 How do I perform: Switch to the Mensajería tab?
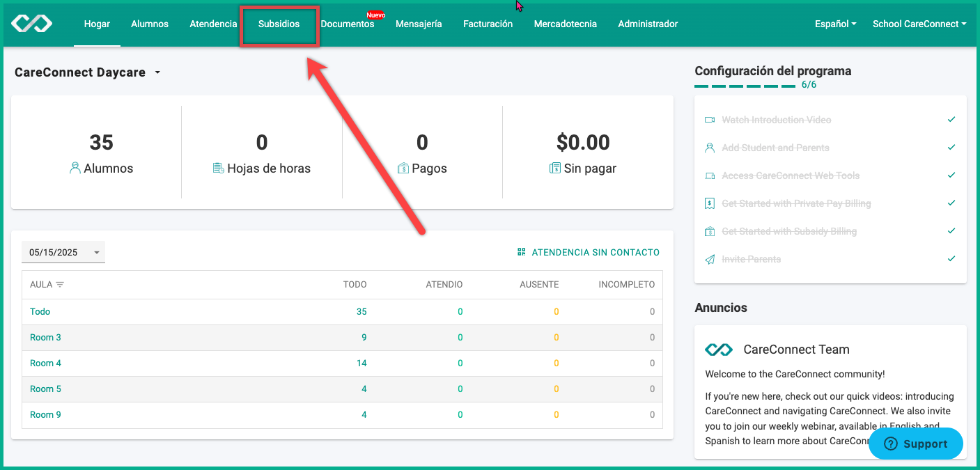419,24
